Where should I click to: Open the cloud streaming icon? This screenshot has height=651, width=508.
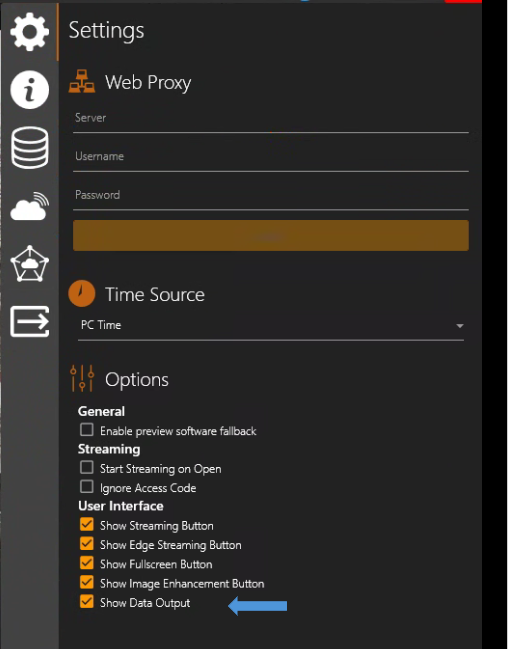point(29,206)
